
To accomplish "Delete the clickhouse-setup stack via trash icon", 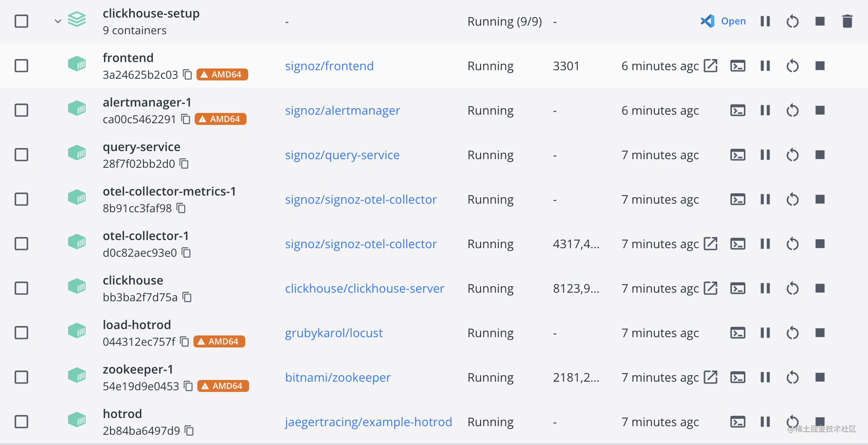I will coord(847,21).
